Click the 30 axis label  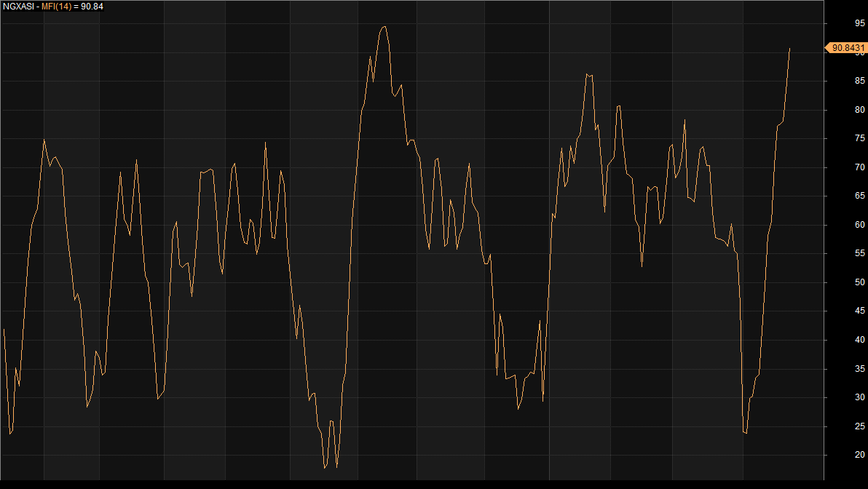pyautogui.click(x=859, y=397)
